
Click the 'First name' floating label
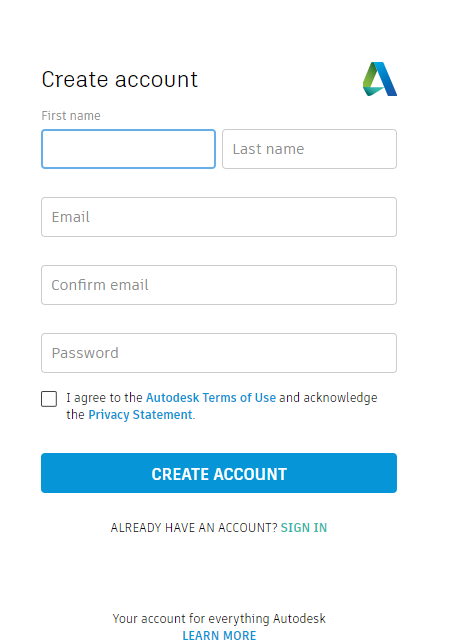click(x=71, y=116)
